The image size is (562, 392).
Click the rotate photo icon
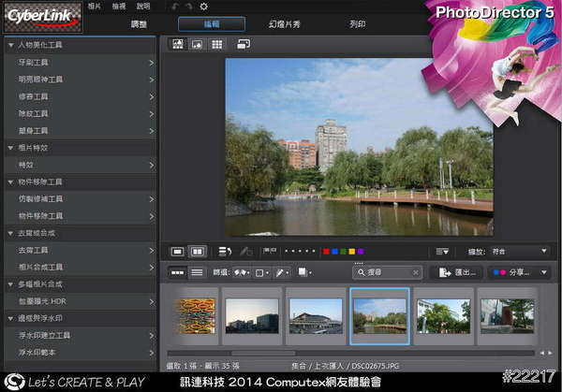pos(225,252)
